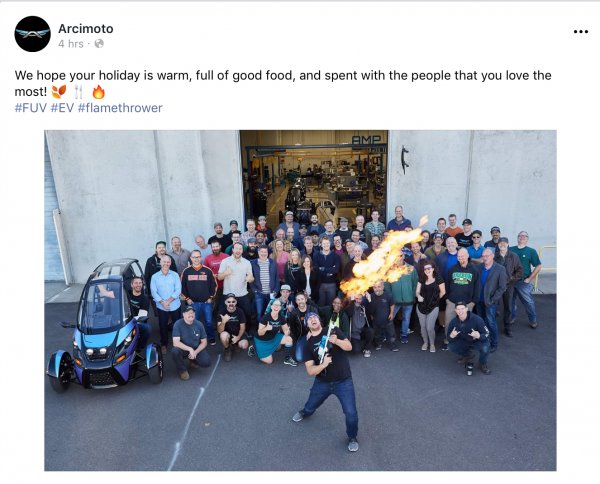
Task: Click the blue three-wheeled vehicle in photo
Action: [x=104, y=326]
